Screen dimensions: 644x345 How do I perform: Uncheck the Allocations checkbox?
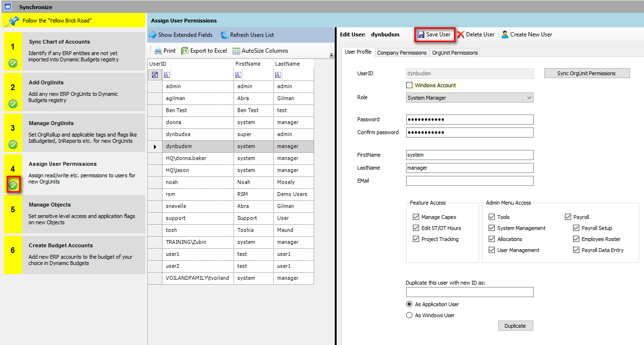point(492,239)
